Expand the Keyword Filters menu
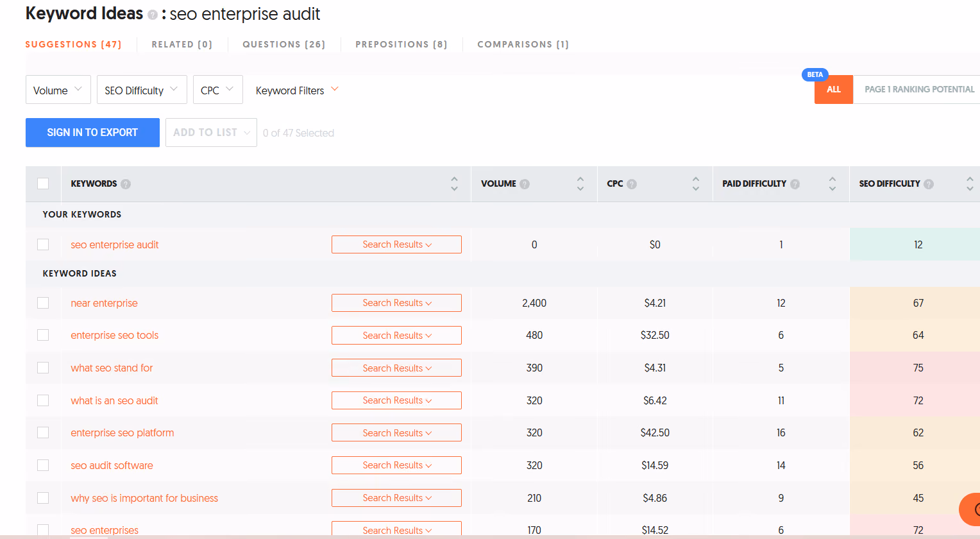Image resolution: width=980 pixels, height=539 pixels. click(x=297, y=90)
